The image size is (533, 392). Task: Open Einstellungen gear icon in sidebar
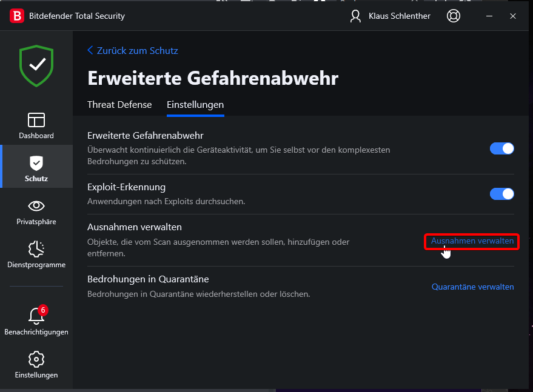coord(36,359)
